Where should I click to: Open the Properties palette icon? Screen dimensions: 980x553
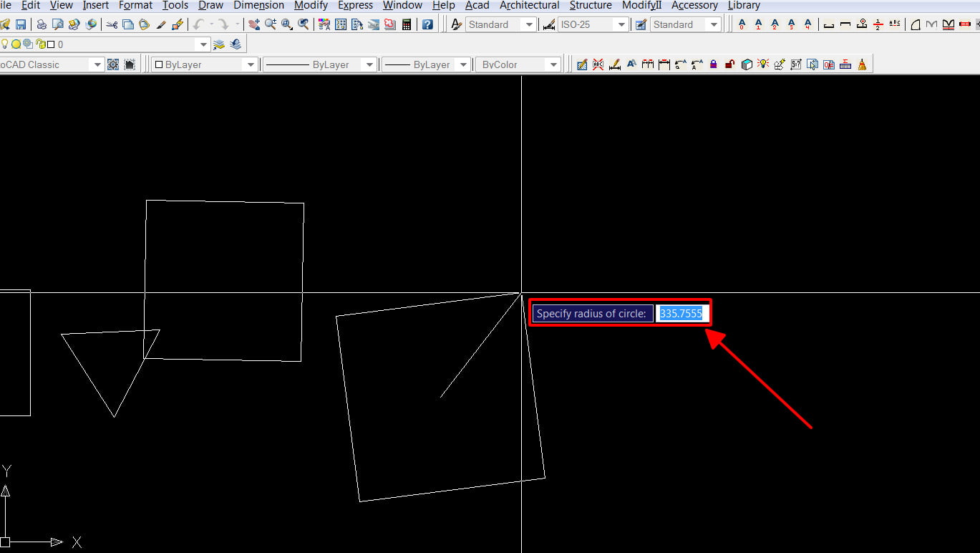coord(324,24)
